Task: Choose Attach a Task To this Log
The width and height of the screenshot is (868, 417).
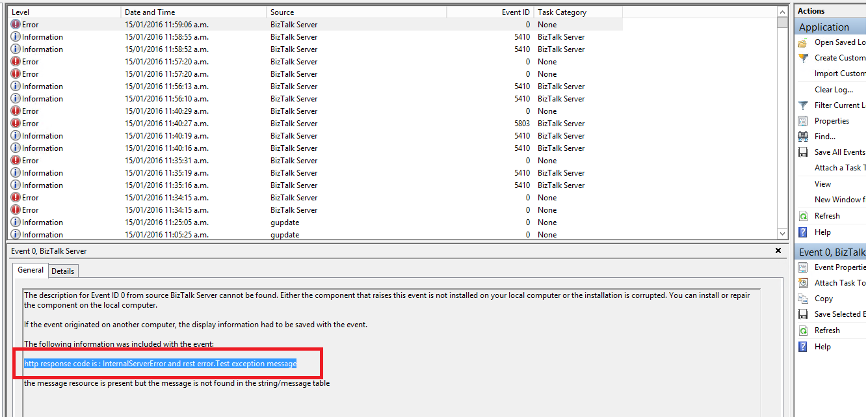Action: (840, 168)
